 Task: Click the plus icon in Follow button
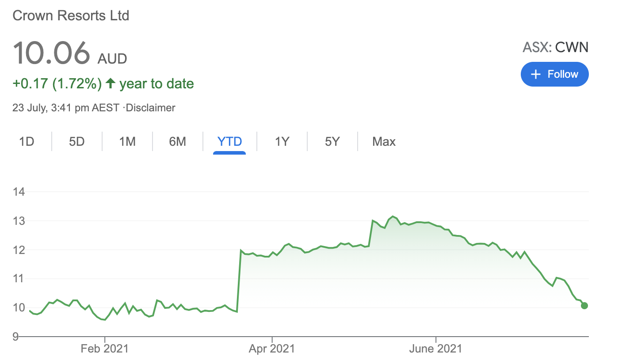tap(536, 74)
